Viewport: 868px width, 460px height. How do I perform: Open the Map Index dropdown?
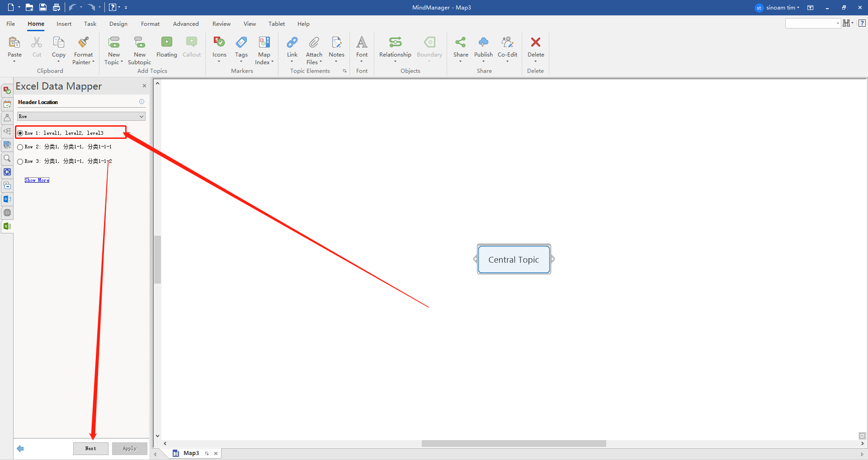[x=272, y=62]
